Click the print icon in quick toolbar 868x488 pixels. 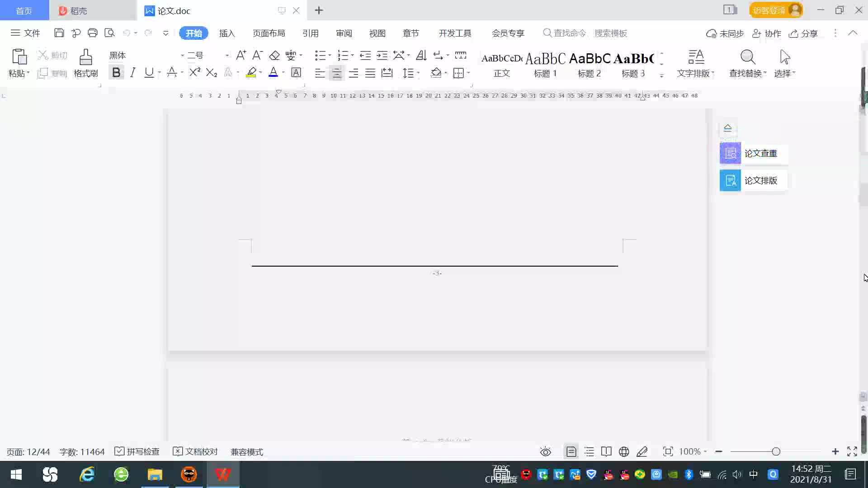click(x=93, y=33)
